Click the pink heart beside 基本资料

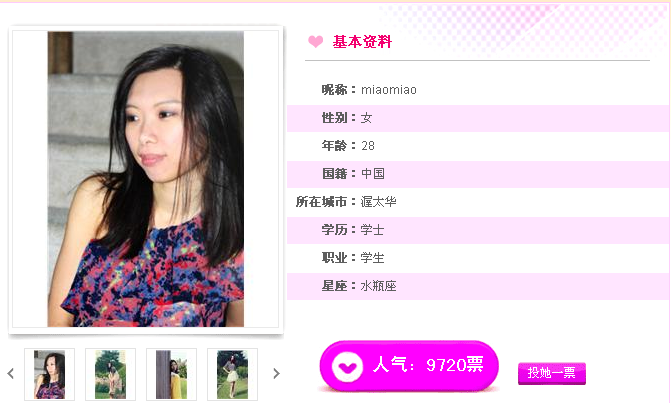click(x=316, y=41)
